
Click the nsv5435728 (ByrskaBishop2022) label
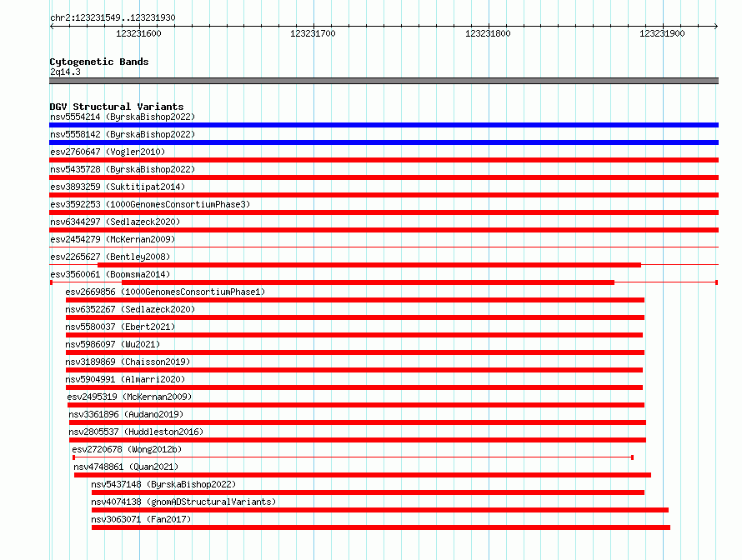pyautogui.click(x=123, y=169)
